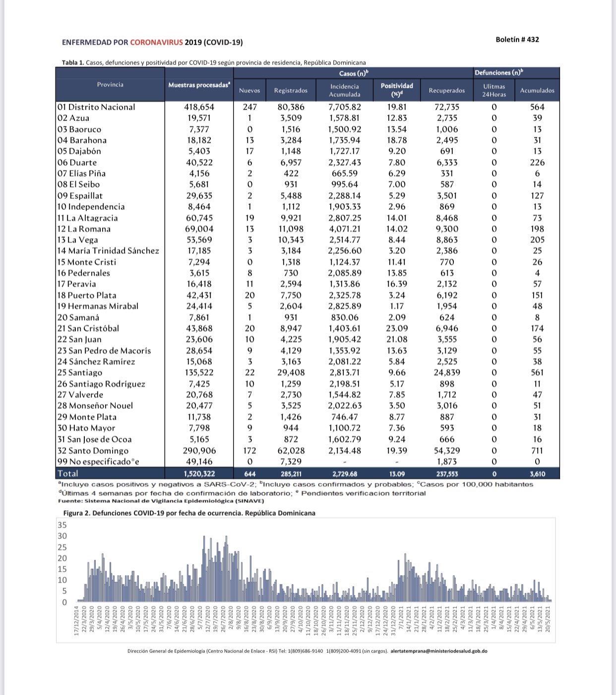Select the '09 Espaillat' row label
The image size is (616, 695).
tap(80, 196)
